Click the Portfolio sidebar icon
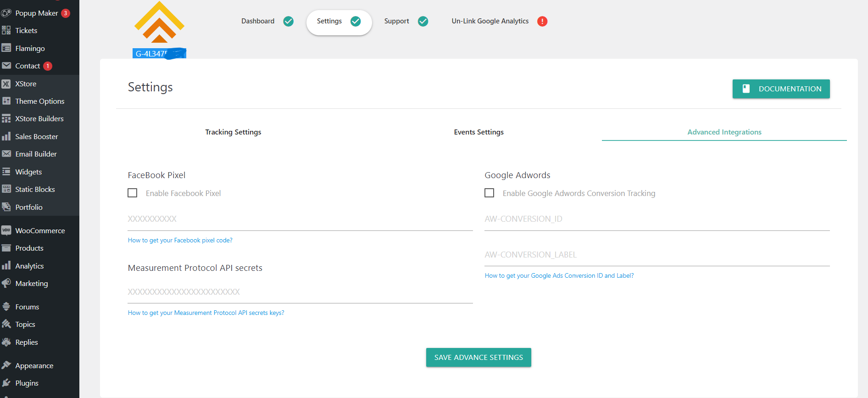 (x=6, y=207)
